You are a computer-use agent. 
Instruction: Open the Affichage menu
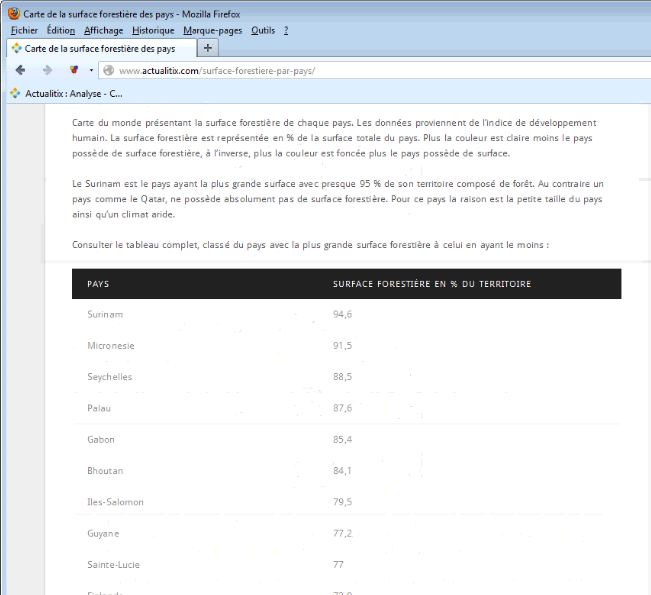(103, 30)
